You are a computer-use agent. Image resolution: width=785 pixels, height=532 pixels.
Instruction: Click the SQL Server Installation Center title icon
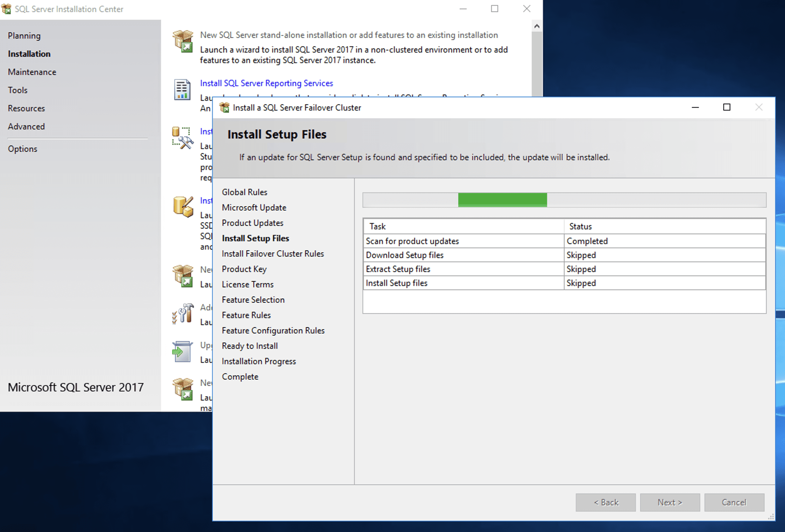point(6,9)
